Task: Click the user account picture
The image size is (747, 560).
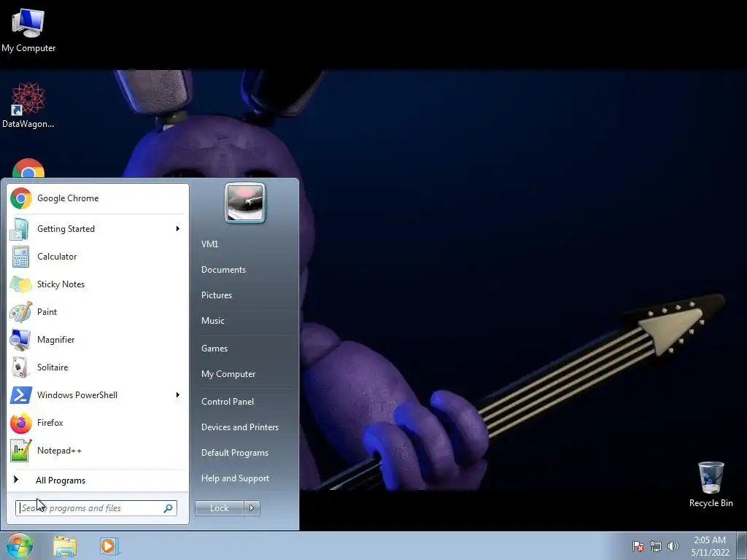Action: point(245,203)
